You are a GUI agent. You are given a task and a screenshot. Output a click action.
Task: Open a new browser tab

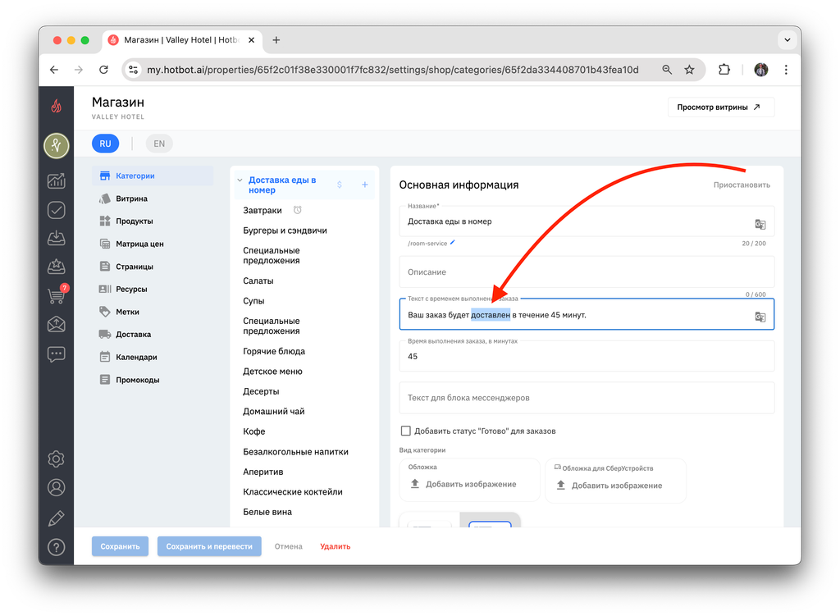(x=276, y=39)
